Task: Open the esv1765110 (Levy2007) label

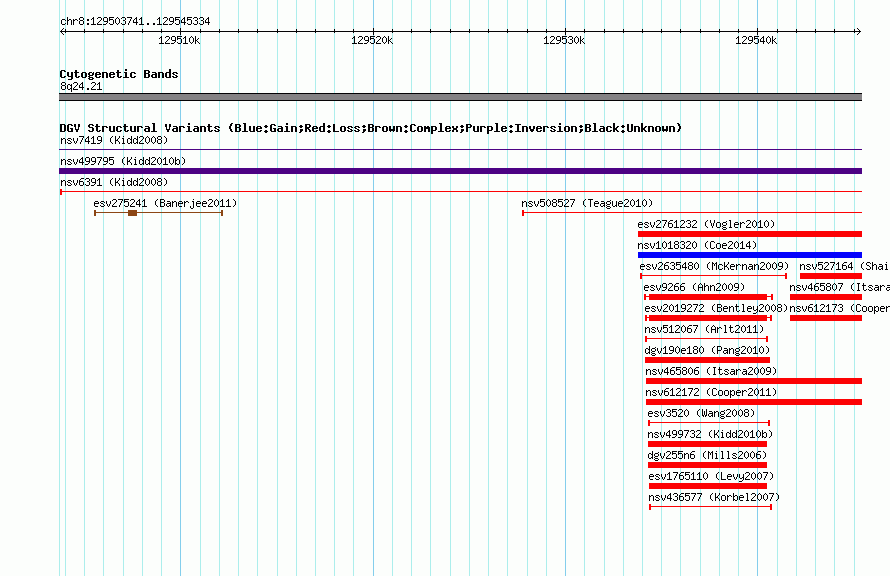Action: pos(711,476)
